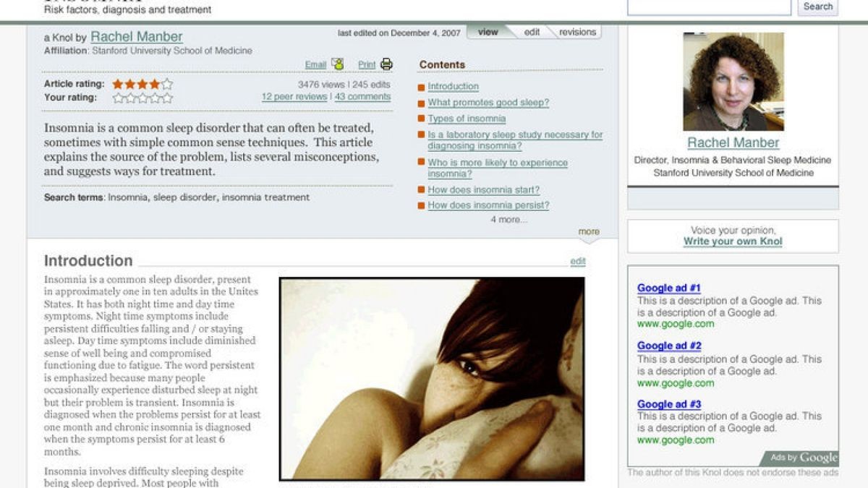Open the revisions tab
The image size is (868, 488).
click(577, 32)
